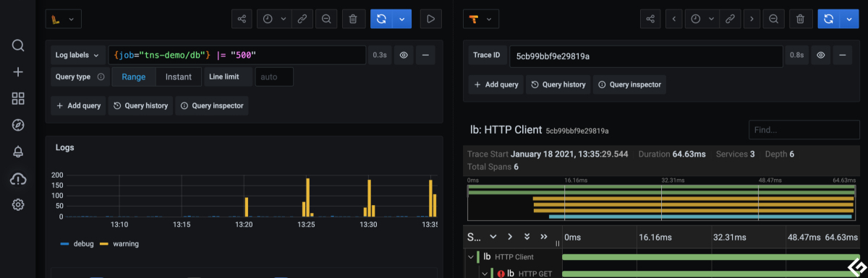
Task: Open Alerting bell icon in sidebar
Action: pyautogui.click(x=18, y=152)
